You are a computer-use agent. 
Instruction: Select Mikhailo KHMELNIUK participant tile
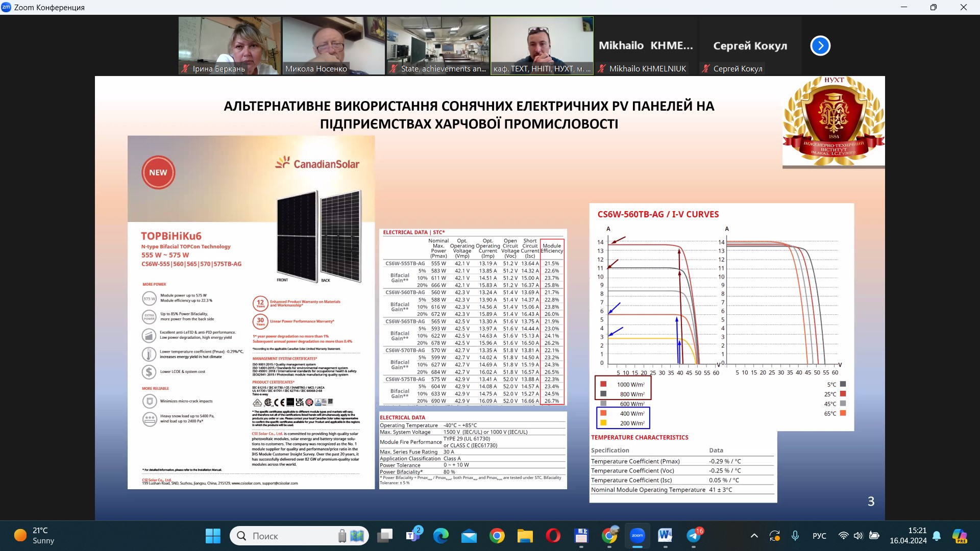[646, 46]
